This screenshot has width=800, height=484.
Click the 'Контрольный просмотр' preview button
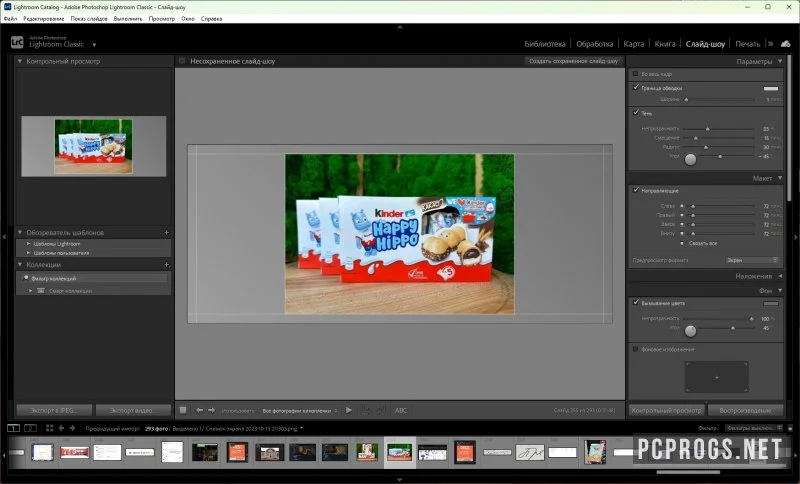(x=666, y=410)
